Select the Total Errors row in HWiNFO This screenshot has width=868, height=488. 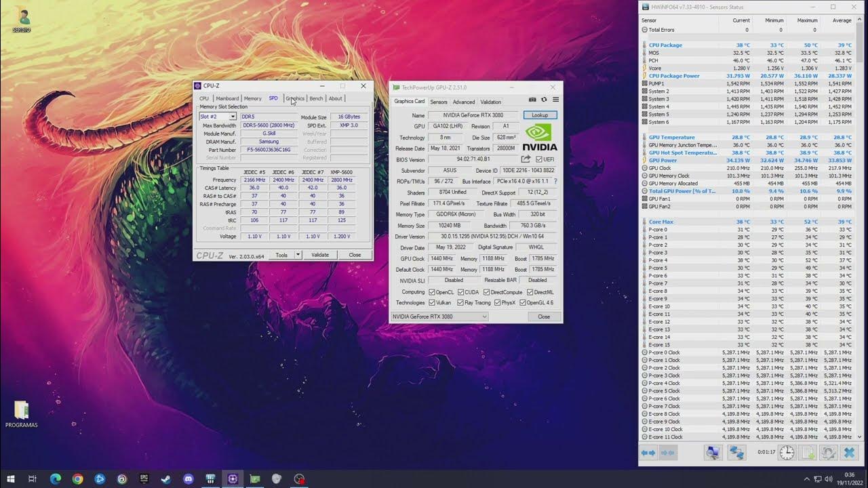(x=747, y=30)
